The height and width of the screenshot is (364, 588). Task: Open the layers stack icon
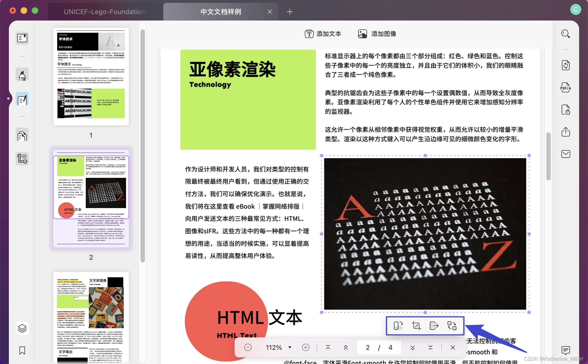[x=22, y=328]
